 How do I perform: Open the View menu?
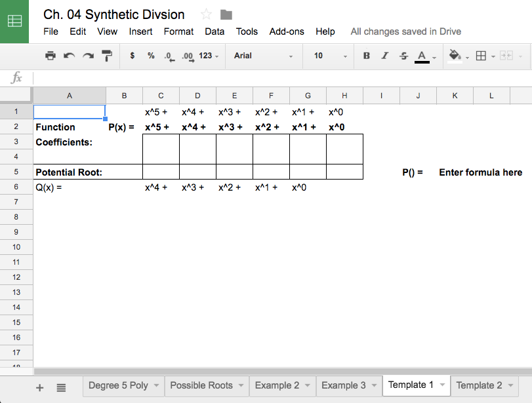(107, 31)
